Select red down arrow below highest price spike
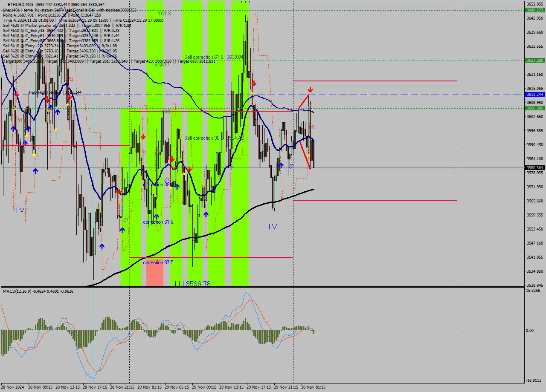546x392 pixels. (x=254, y=83)
